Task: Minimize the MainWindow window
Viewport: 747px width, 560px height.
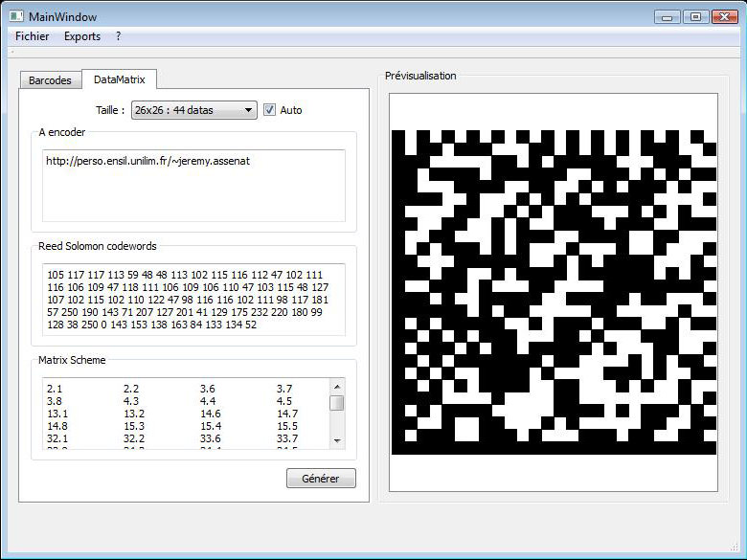Action: [668, 17]
